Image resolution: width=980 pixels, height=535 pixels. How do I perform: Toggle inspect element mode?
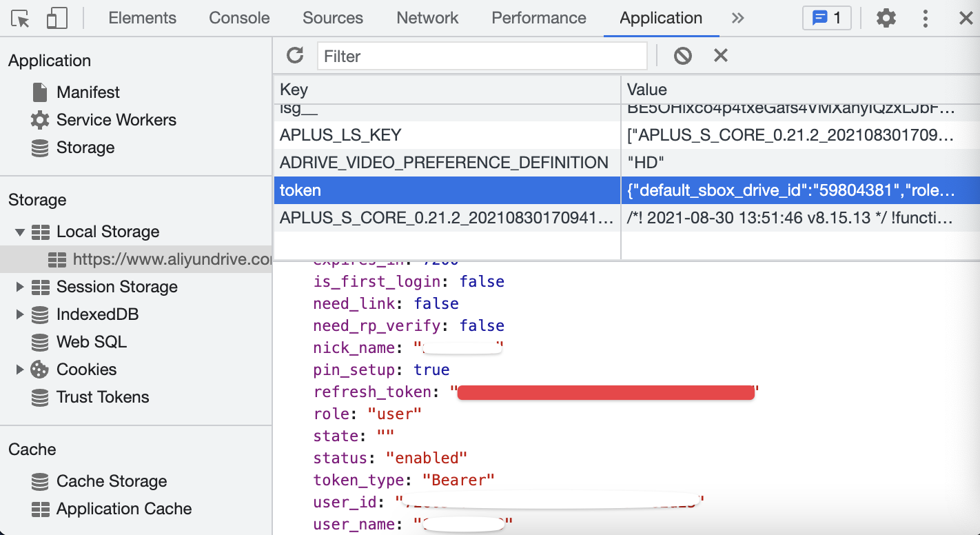pos(20,18)
